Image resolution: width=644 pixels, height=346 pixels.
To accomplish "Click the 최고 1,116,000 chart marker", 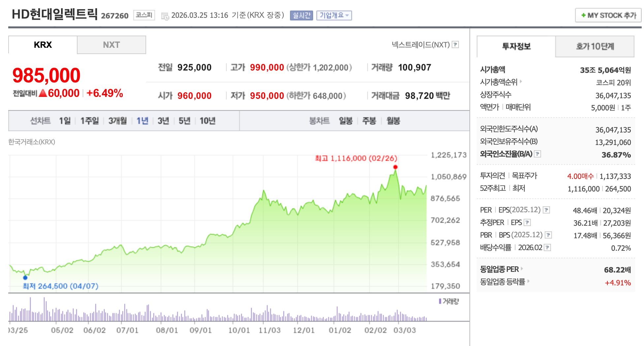I will coord(395,167).
